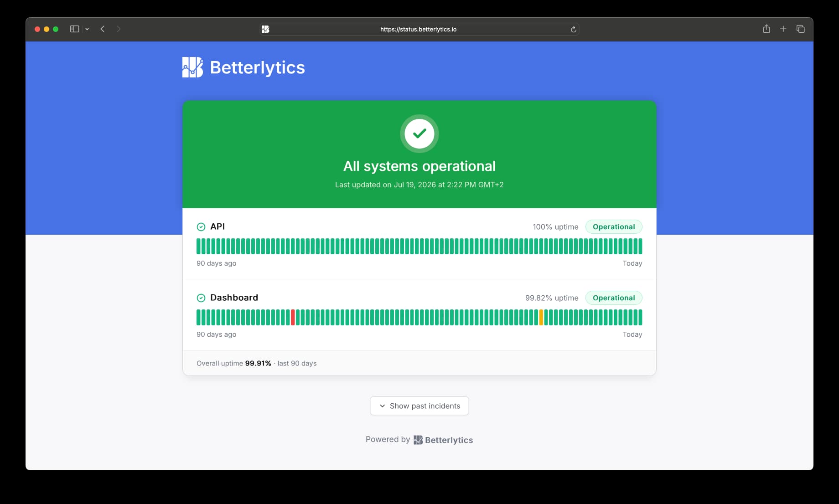Click the '100% uptime' text
This screenshot has height=504, width=839.
(555, 227)
